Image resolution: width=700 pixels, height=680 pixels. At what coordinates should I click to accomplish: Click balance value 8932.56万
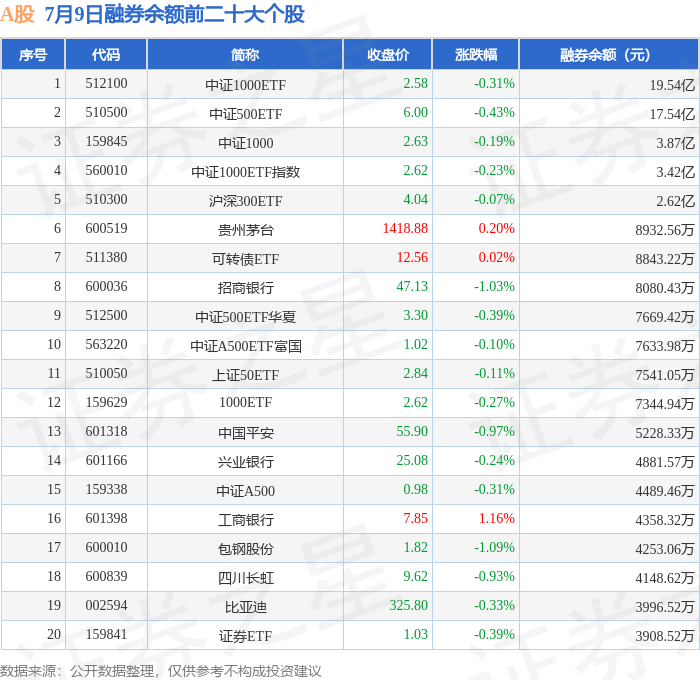(x=665, y=230)
